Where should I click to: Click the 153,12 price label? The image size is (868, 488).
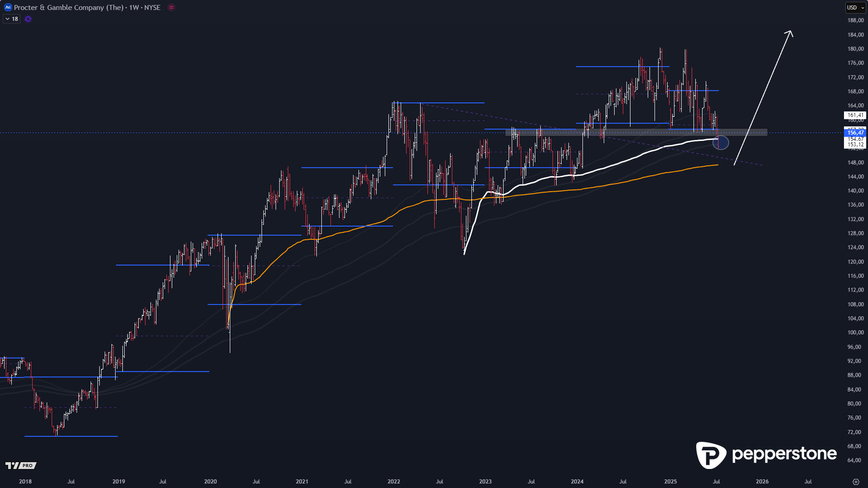point(855,145)
